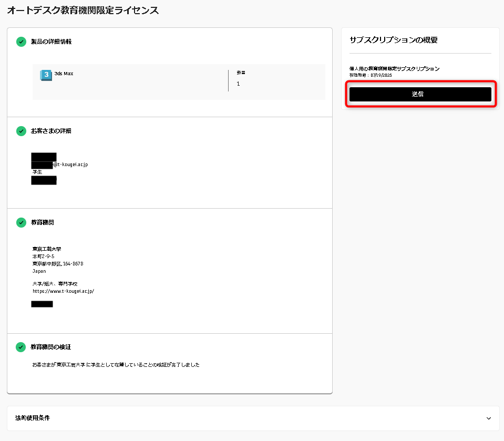Click the 東京都中野区, 164-8678 line
This screenshot has width=504, height=441.
[58, 263]
